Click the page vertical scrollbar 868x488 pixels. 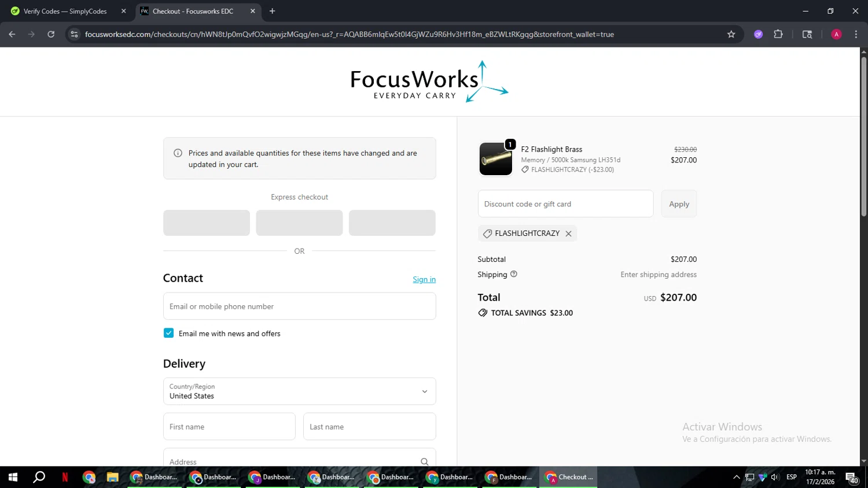(863, 137)
